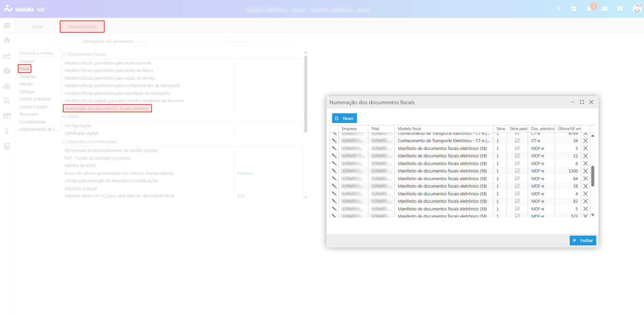Click the home icon in sidebar
Viewport: 644px width, 317px height.
tap(7, 40)
